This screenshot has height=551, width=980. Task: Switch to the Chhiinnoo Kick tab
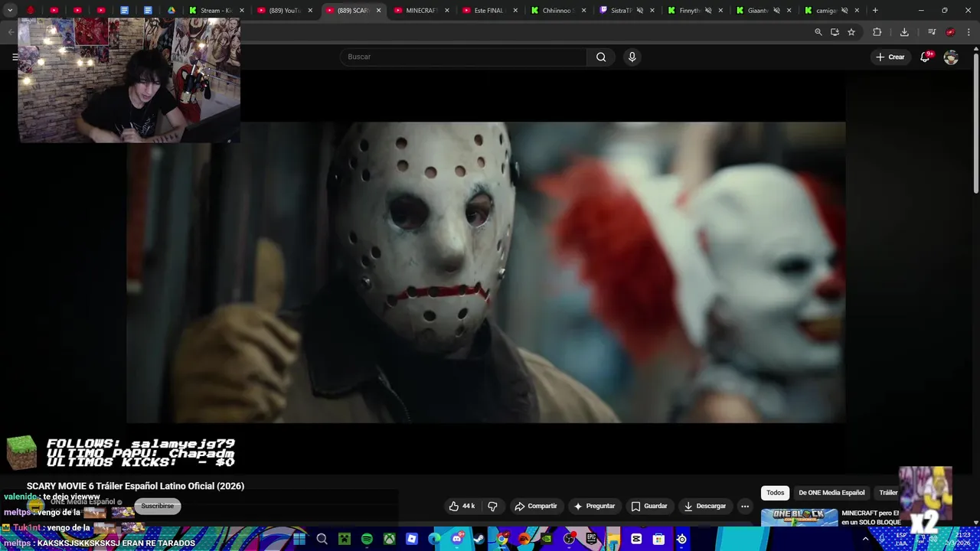pyautogui.click(x=558, y=11)
